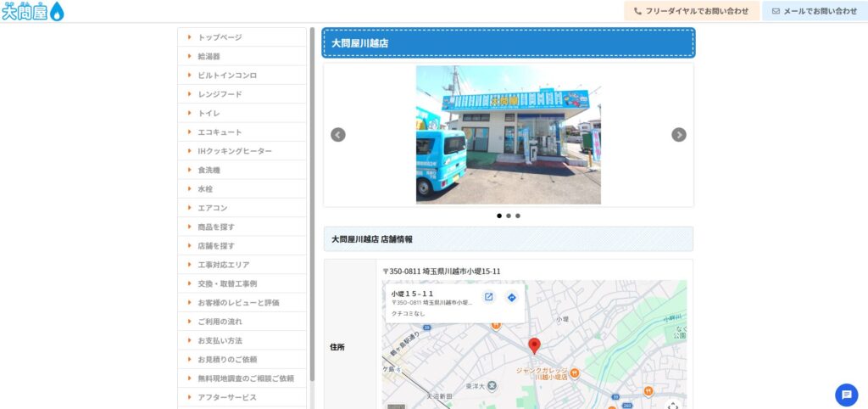Image resolution: width=868 pixels, height=409 pixels.
Task: Click the 大問屋 logo in header
Action: click(x=33, y=11)
